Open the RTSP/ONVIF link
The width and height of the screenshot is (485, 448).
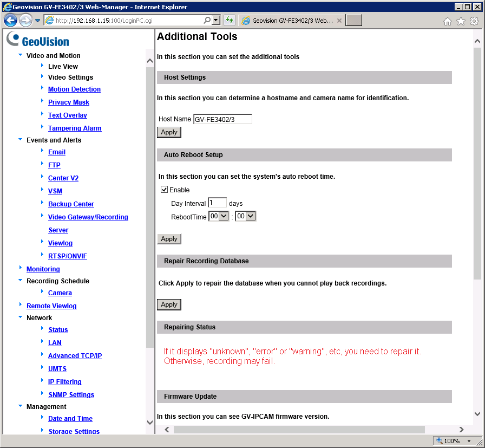click(68, 256)
